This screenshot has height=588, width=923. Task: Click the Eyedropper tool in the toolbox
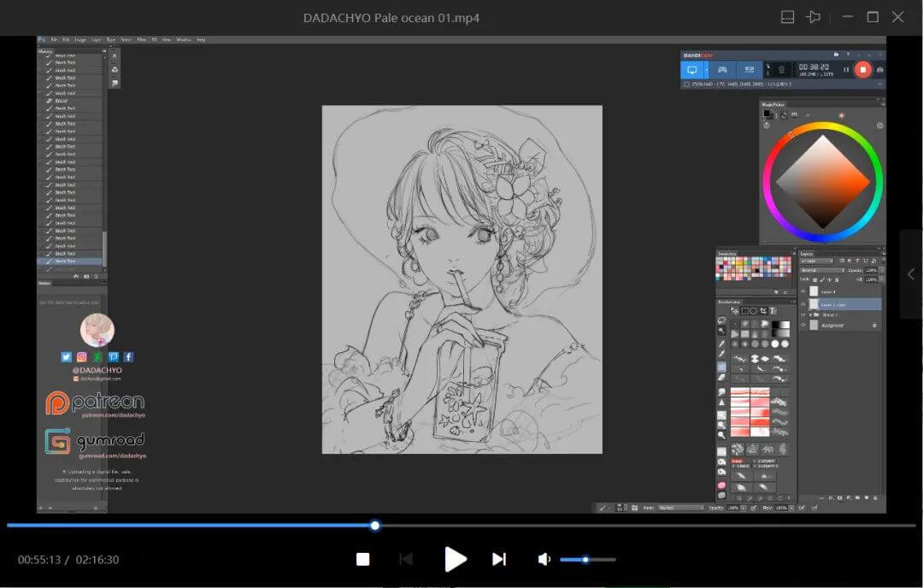pyautogui.click(x=722, y=344)
